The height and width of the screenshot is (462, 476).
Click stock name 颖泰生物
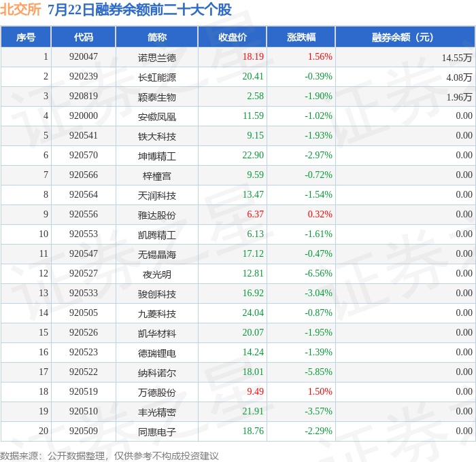(157, 97)
